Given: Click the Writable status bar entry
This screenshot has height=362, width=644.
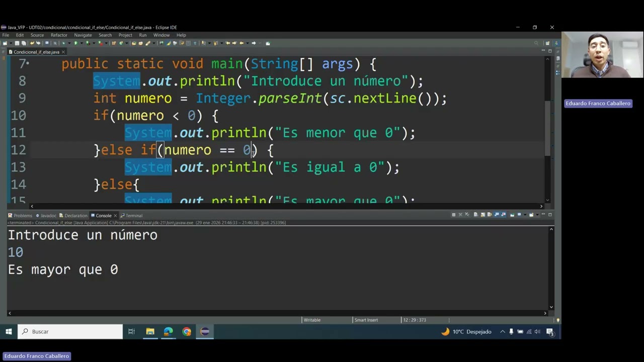Looking at the screenshot, I should click(312, 320).
